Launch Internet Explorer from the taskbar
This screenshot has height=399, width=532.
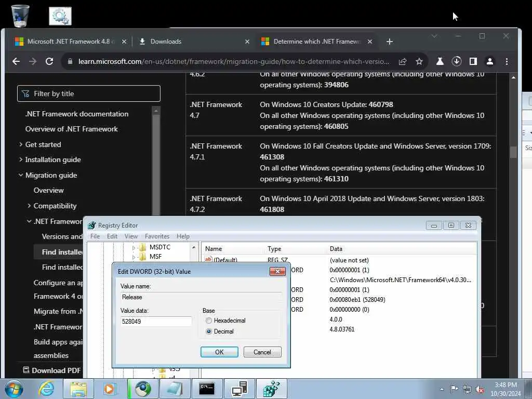click(46, 389)
